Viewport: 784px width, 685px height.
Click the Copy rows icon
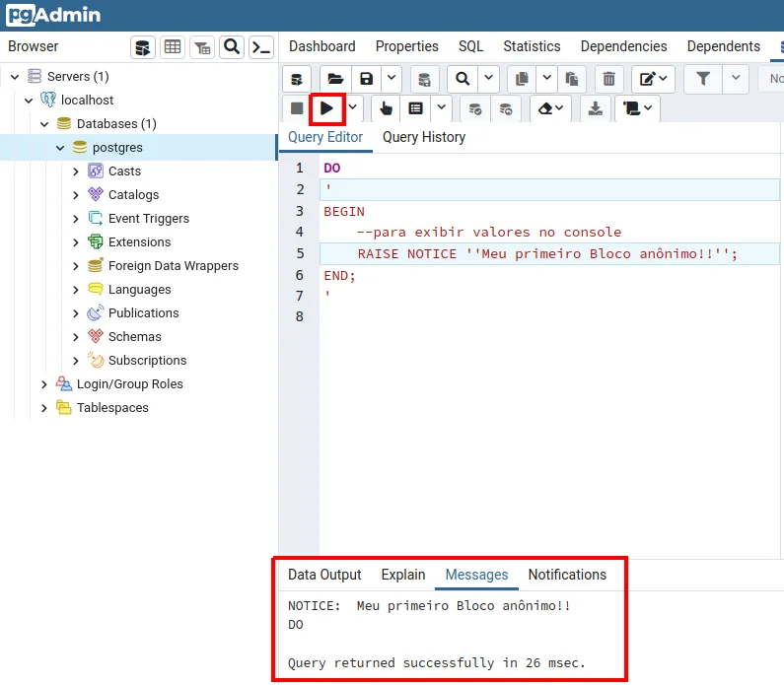[x=522, y=79]
